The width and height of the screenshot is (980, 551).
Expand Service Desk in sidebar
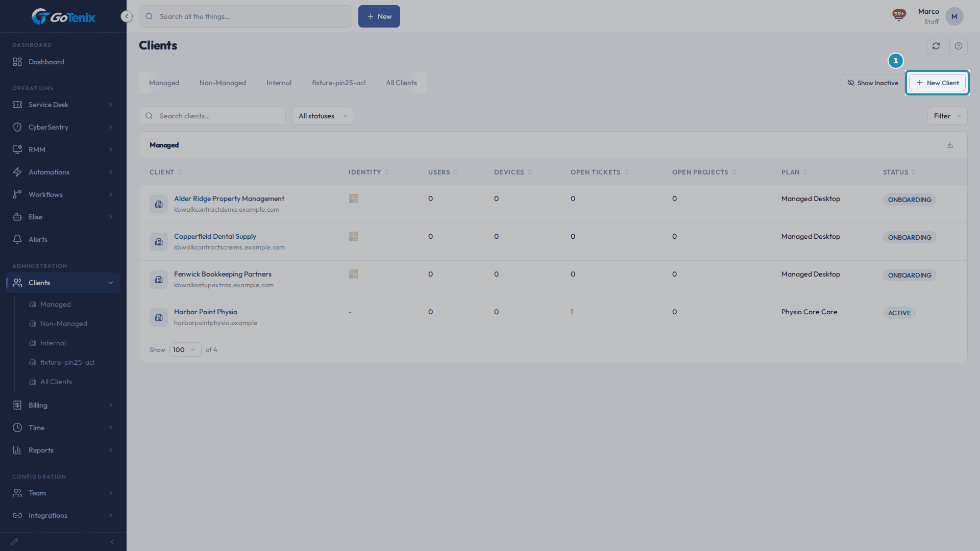[63, 105]
